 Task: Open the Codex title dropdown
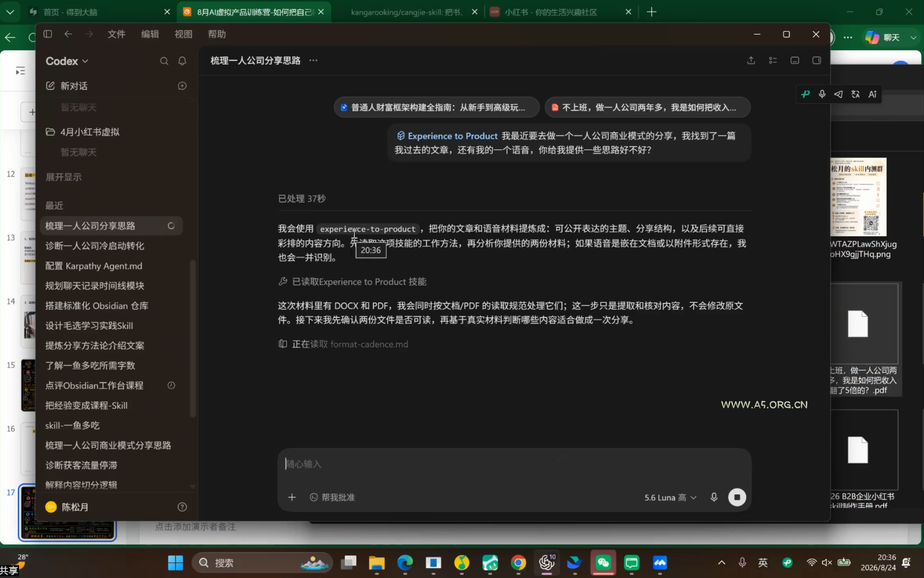click(67, 61)
